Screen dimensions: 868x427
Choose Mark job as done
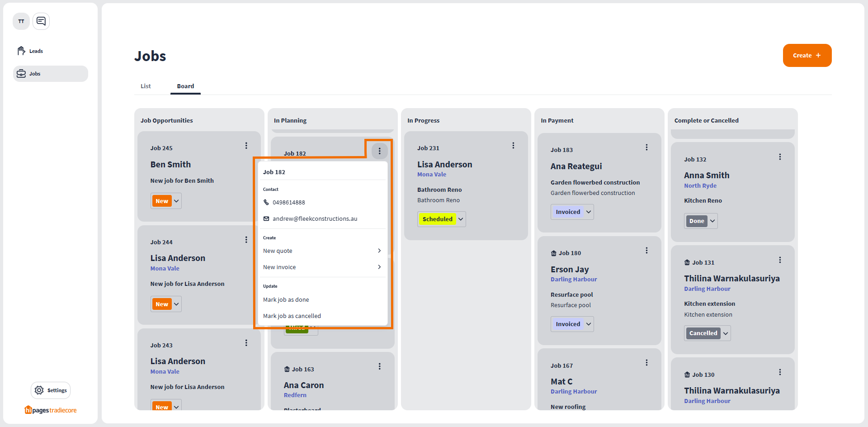[x=286, y=300]
